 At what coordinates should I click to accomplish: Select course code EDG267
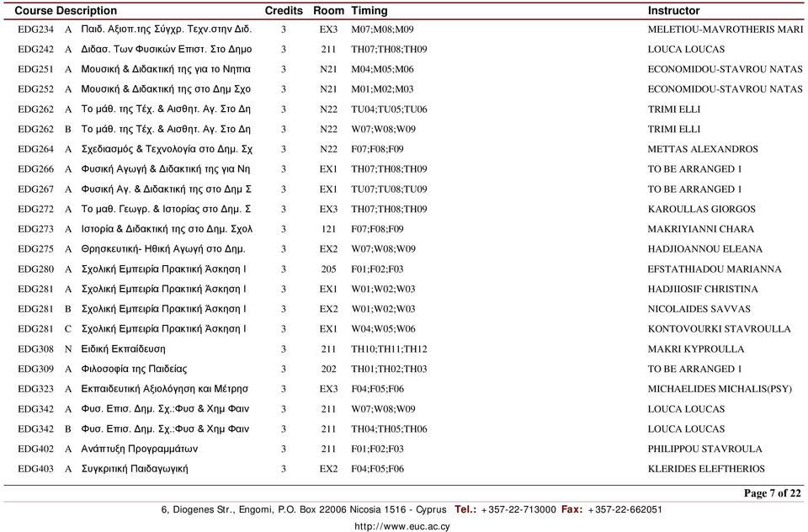[35, 189]
